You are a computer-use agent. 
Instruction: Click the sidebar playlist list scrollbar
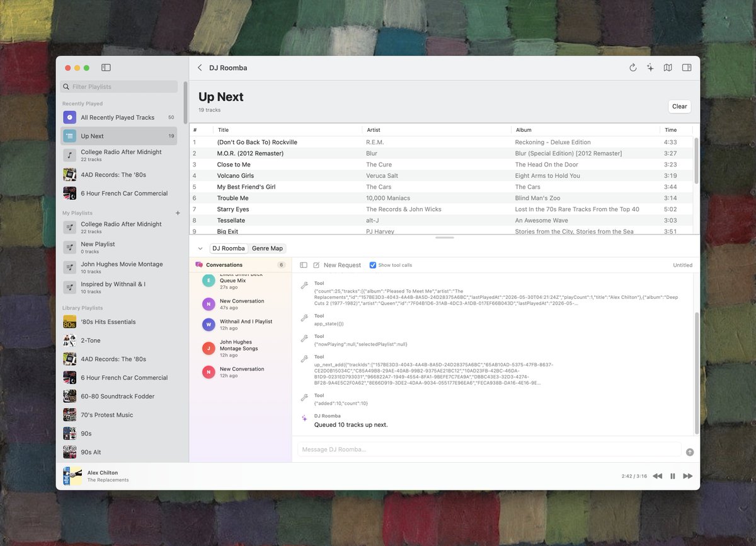pyautogui.click(x=185, y=102)
